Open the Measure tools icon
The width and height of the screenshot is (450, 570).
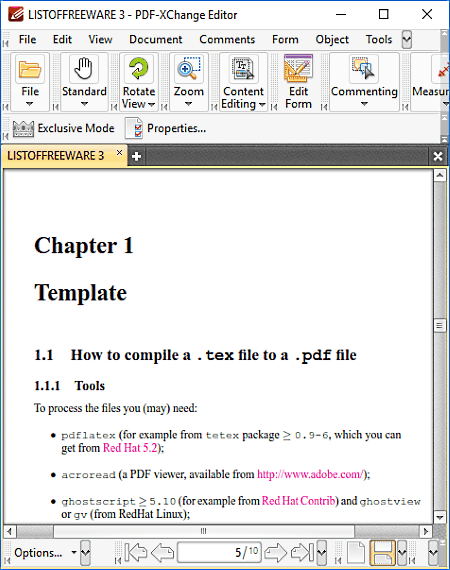click(x=442, y=69)
